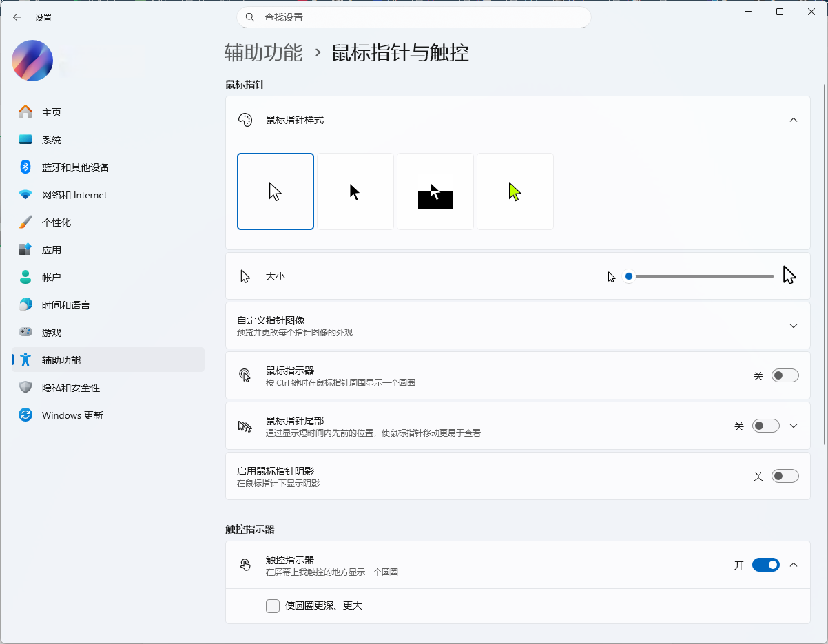Image resolution: width=828 pixels, height=644 pixels.
Task: Turn on mouse pointer shadow toggle
Action: 785,476
